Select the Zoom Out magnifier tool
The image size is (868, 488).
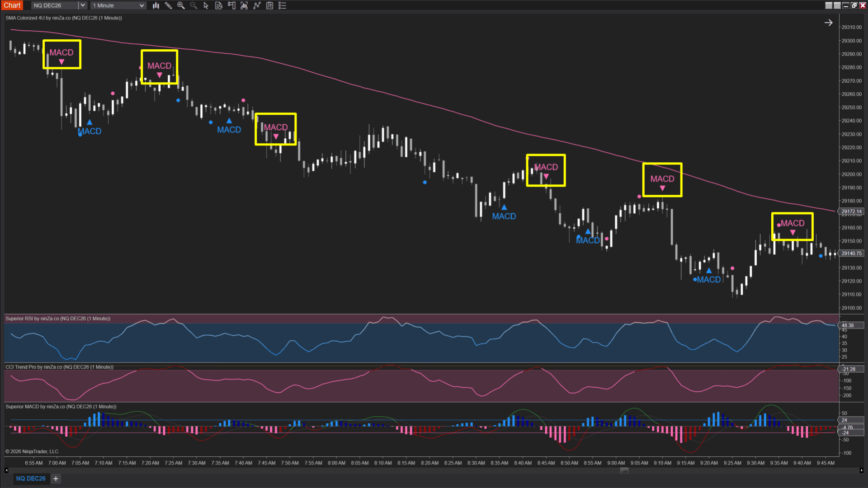pyautogui.click(x=193, y=5)
